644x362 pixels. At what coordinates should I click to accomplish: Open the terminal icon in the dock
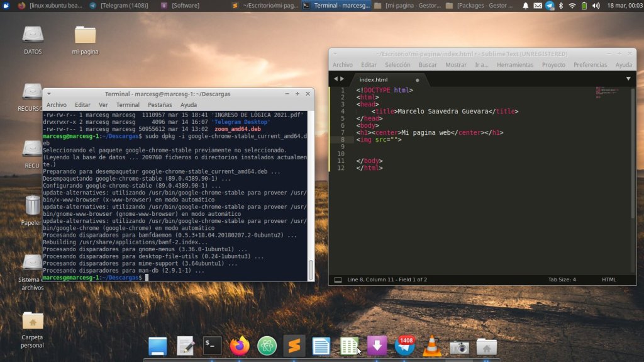click(x=213, y=346)
